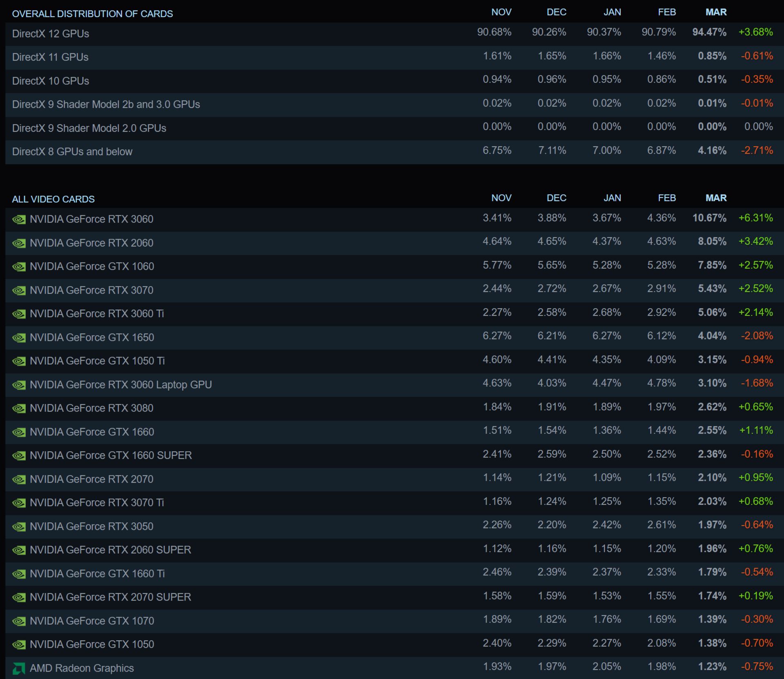Click NVIDIA icon next to RTX 3080
Screen dimensions: 784x679
point(19,408)
